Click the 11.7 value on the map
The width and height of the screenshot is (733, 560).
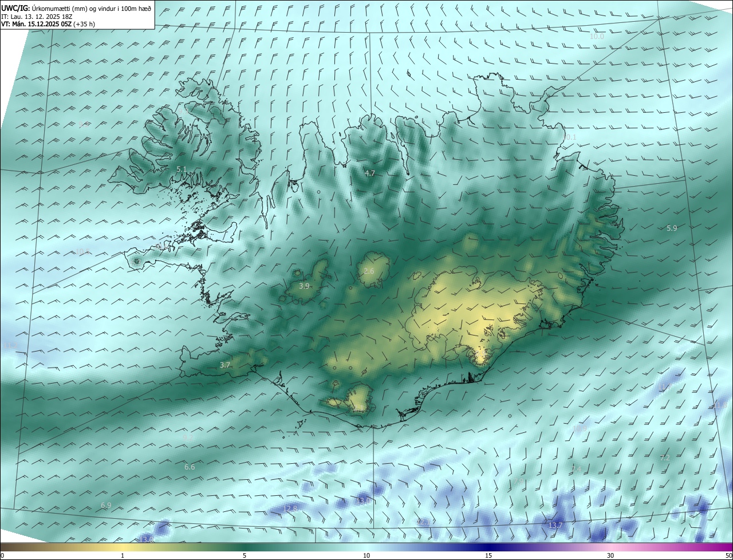point(665,388)
